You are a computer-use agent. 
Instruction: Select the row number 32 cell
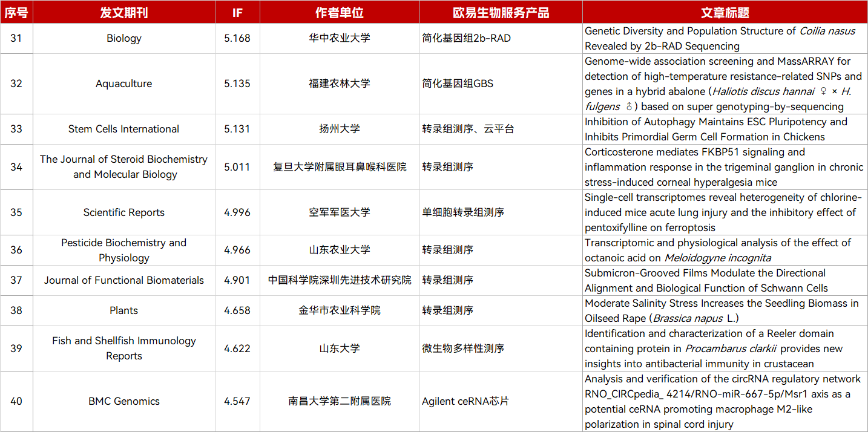pyautogui.click(x=16, y=84)
